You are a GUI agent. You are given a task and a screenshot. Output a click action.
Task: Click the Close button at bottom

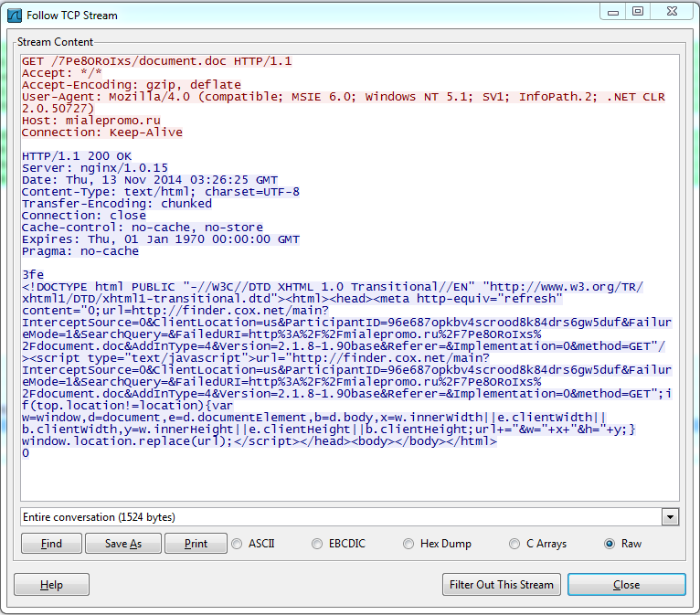tap(626, 585)
